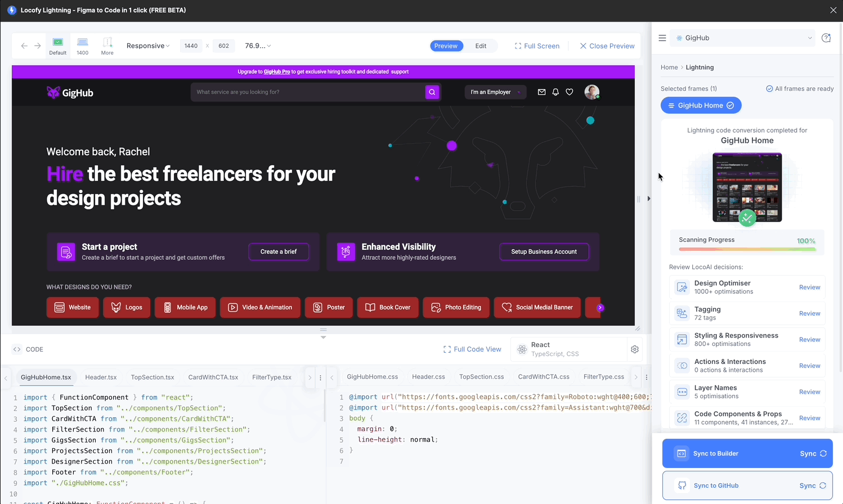This screenshot has width=843, height=504.
Task: Open the Responsive device dropdown
Action: (x=148, y=46)
